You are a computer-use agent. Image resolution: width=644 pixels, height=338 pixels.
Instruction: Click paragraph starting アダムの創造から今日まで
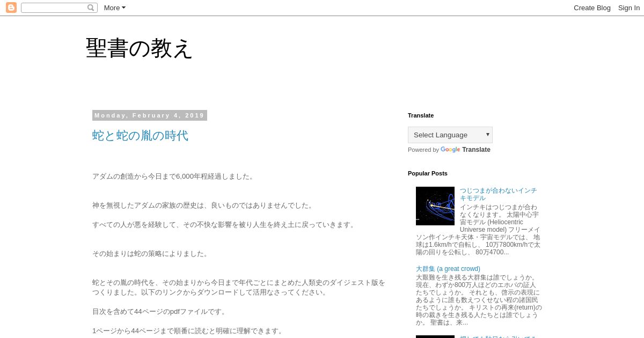(174, 177)
